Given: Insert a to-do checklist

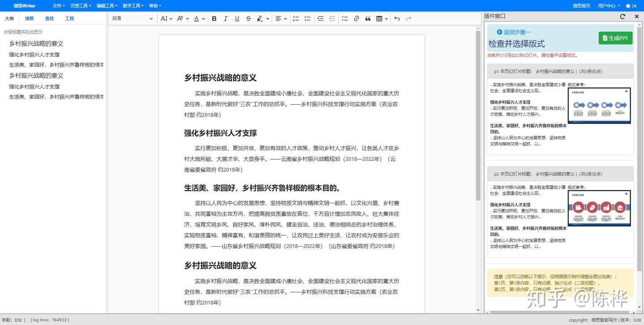Looking at the screenshot, I should pos(345,18).
